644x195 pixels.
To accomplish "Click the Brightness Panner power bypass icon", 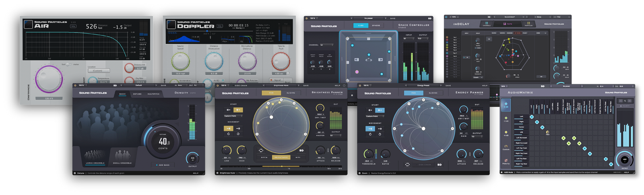I will tap(218, 85).
